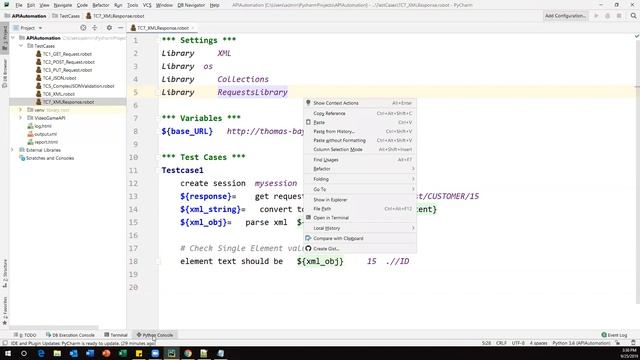
Task: Choose Paste in context menu
Action: click(360, 122)
